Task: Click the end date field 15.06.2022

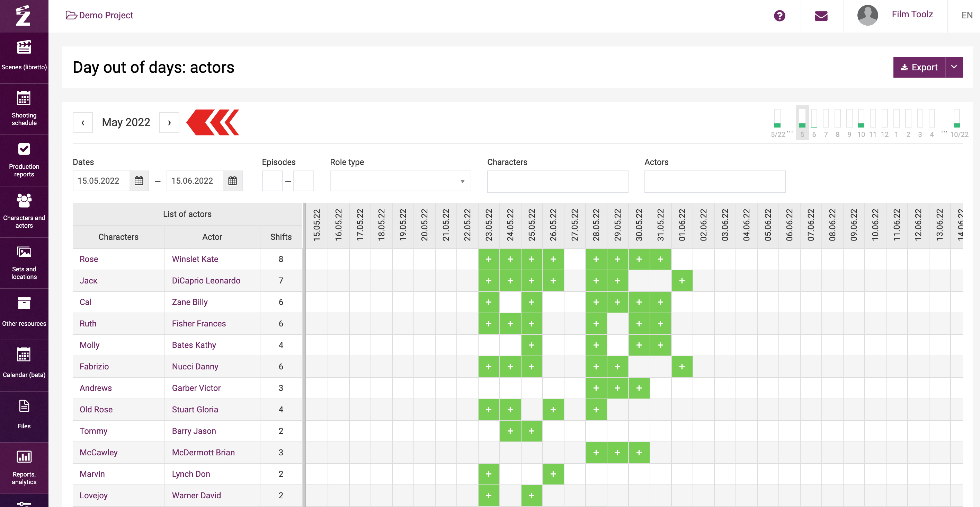Action: 195,181
